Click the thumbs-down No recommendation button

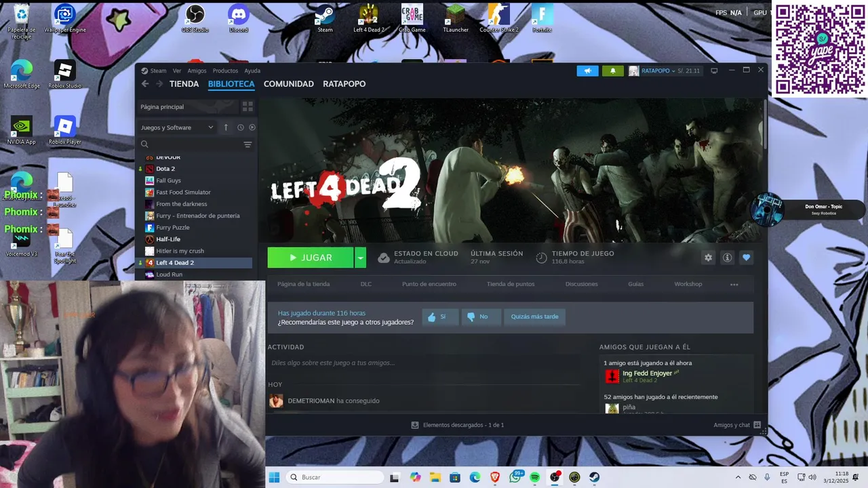481,317
